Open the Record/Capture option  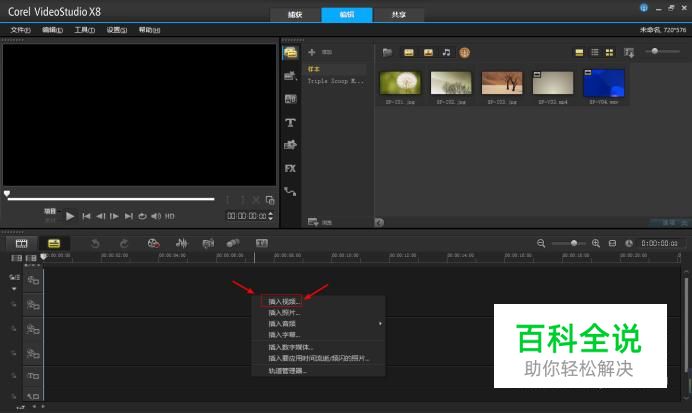click(x=153, y=243)
